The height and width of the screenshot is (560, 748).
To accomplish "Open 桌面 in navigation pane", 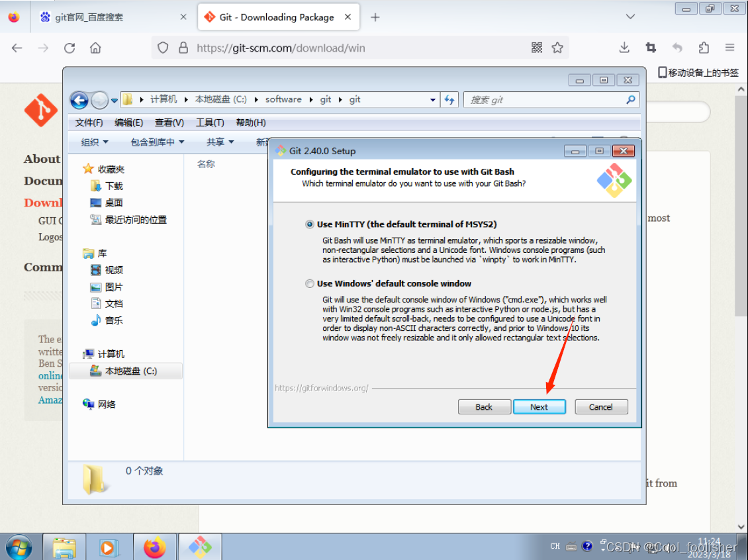I will pos(107,203).
